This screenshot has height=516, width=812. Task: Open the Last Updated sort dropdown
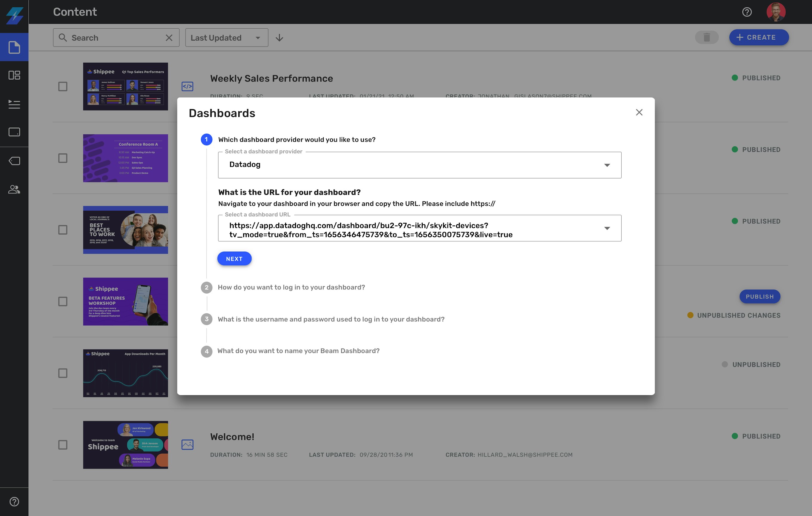click(x=226, y=37)
